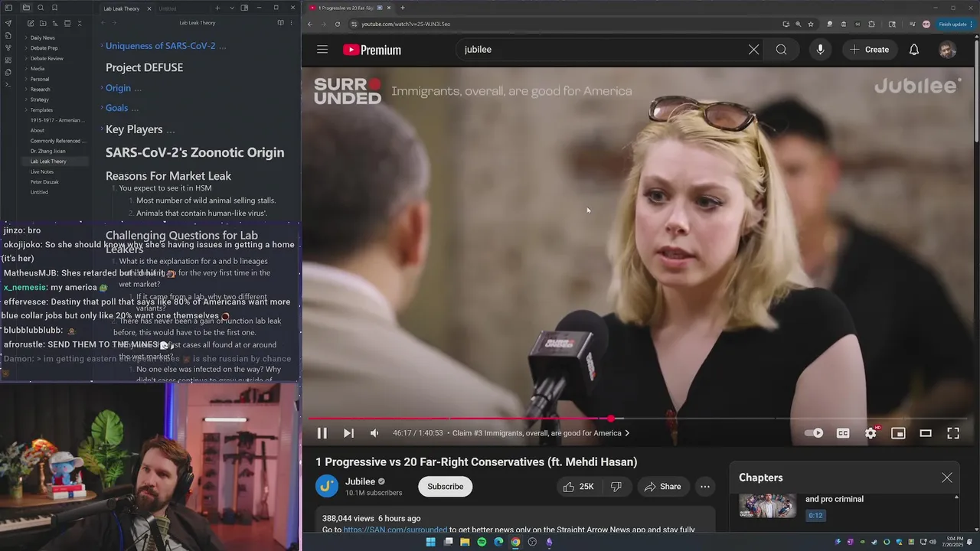The height and width of the screenshot is (551, 980).
Task: Select the Lab Leak Theory tab
Action: click(122, 8)
